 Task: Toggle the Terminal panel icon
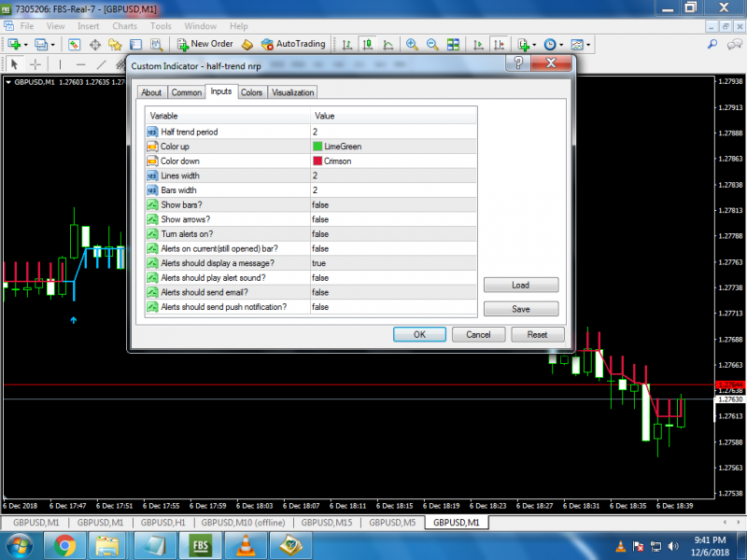pyautogui.click(x=135, y=44)
